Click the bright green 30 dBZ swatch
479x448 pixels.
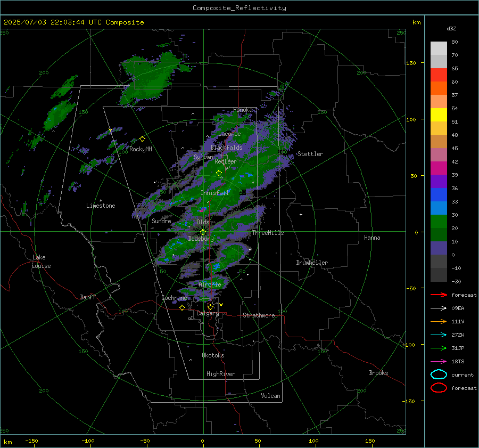click(439, 221)
